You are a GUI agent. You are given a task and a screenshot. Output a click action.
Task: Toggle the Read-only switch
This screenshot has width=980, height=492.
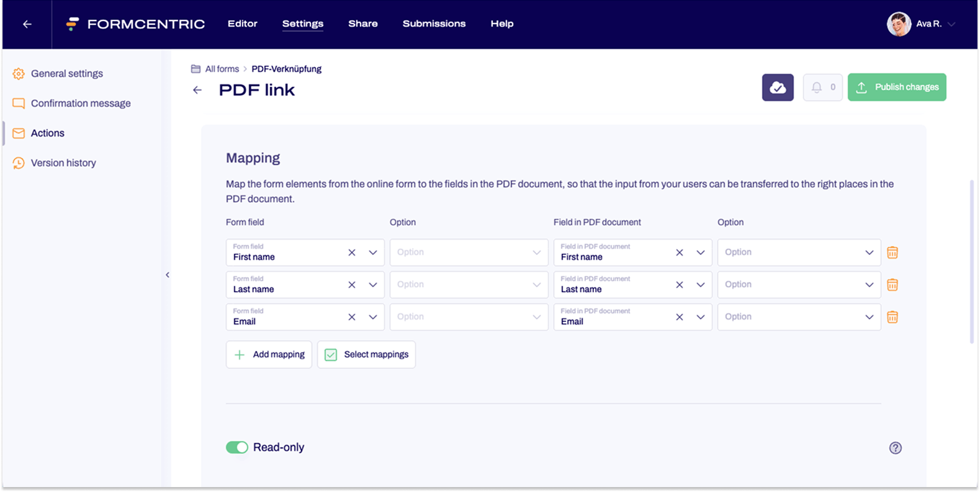[x=237, y=447]
